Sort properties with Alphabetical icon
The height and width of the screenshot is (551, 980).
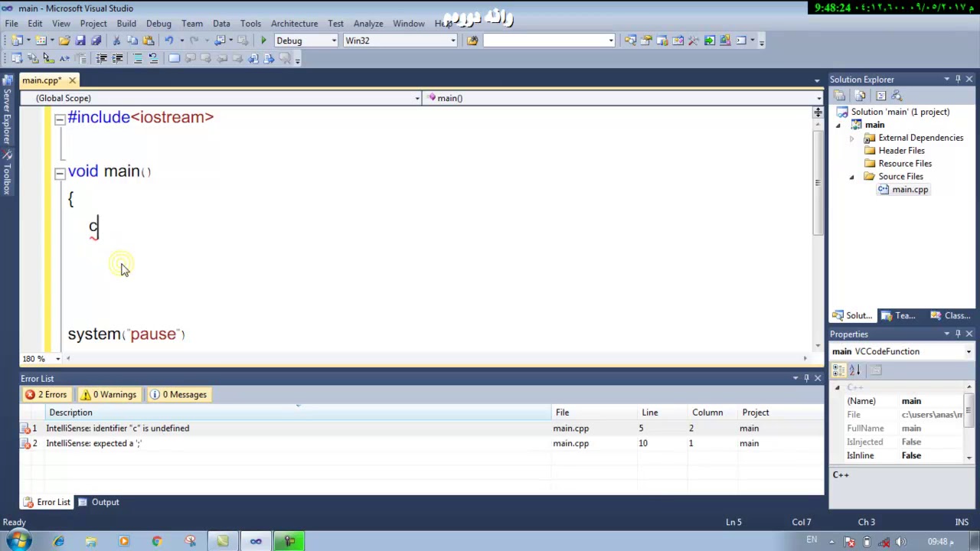tap(854, 370)
